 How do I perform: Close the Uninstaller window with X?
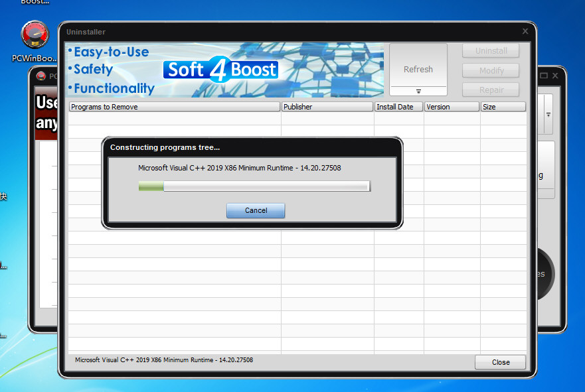[x=525, y=32]
